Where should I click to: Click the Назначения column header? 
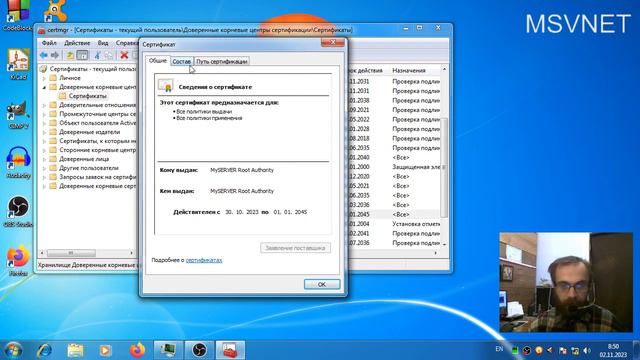409,71
